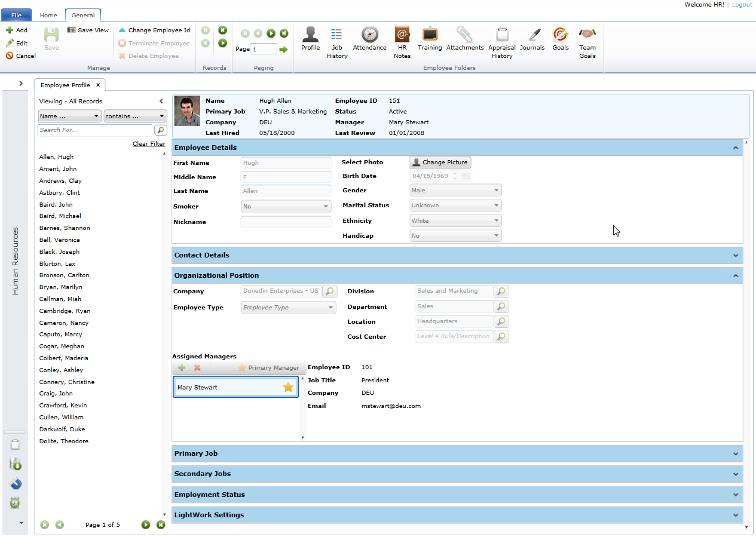756x537 pixels.
Task: Open the Attendance folder
Action: click(x=369, y=39)
